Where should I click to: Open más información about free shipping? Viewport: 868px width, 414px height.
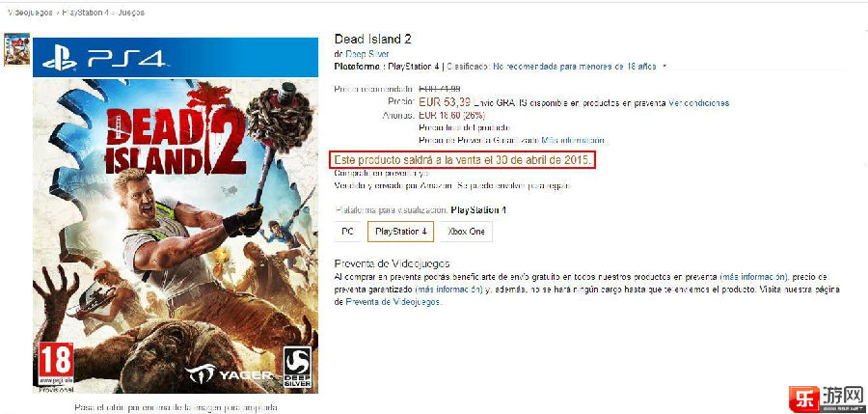[x=753, y=276]
